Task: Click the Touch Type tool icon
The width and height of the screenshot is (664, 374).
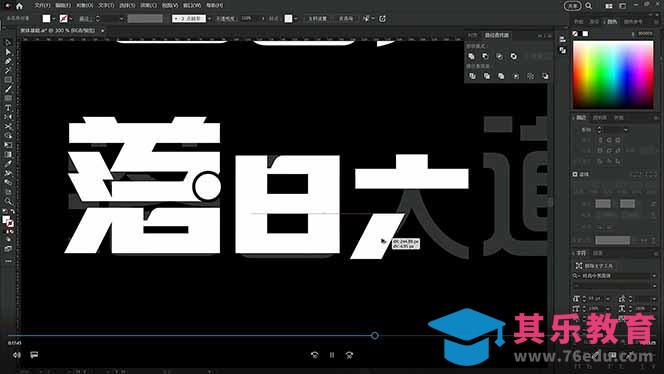Action: pos(579,266)
